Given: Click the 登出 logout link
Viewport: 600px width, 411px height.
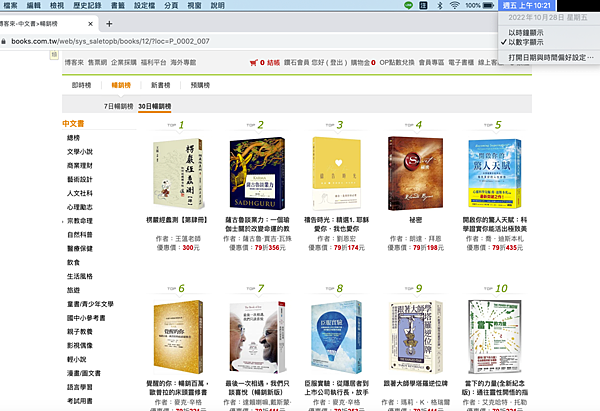Looking at the screenshot, I should 336,62.
